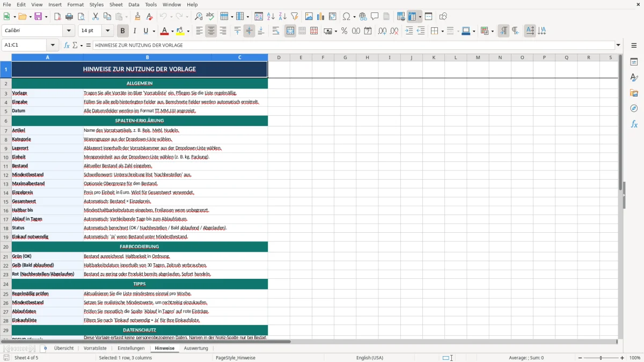Insert hyperlink globe icon
Image resolution: width=644 pixels, height=362 pixels.
point(363,17)
